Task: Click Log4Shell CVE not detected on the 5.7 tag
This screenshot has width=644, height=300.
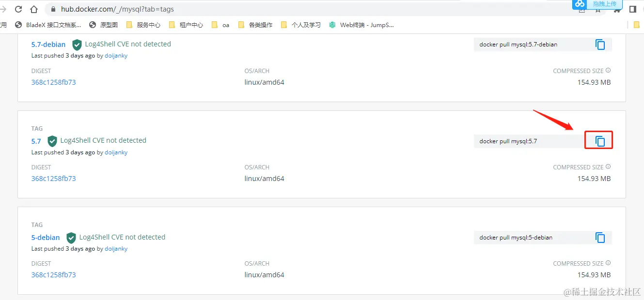Action: (x=103, y=140)
